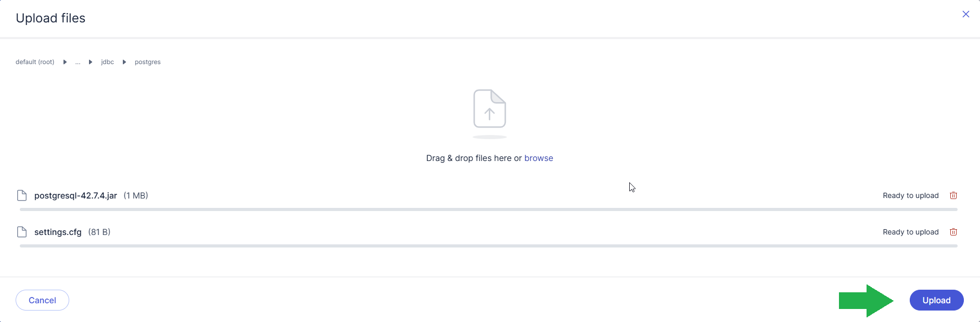Click the breadcrumb arrow before jdbc
The image size is (980, 322).
[91, 62]
